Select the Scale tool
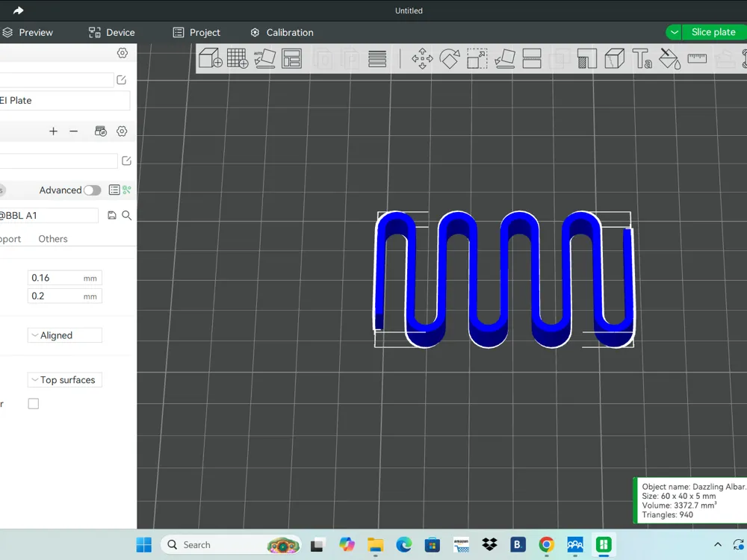 pos(477,58)
